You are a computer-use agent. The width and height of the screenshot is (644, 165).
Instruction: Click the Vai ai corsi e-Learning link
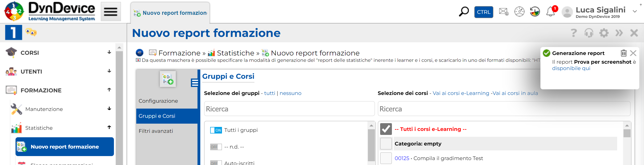click(x=460, y=93)
